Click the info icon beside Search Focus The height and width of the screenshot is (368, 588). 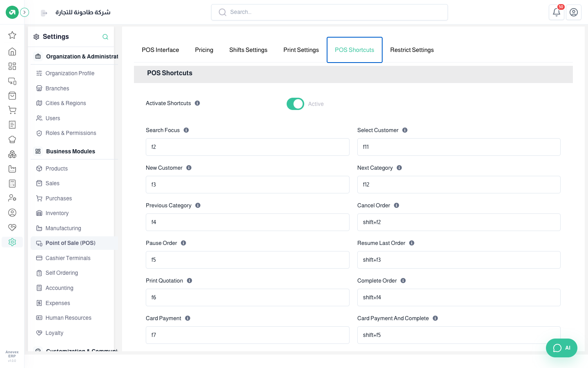pyautogui.click(x=186, y=130)
